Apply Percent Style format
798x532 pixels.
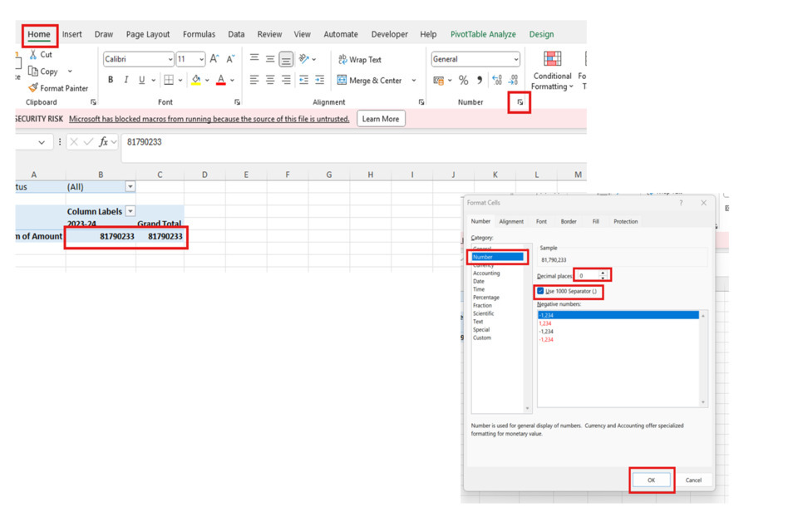464,81
